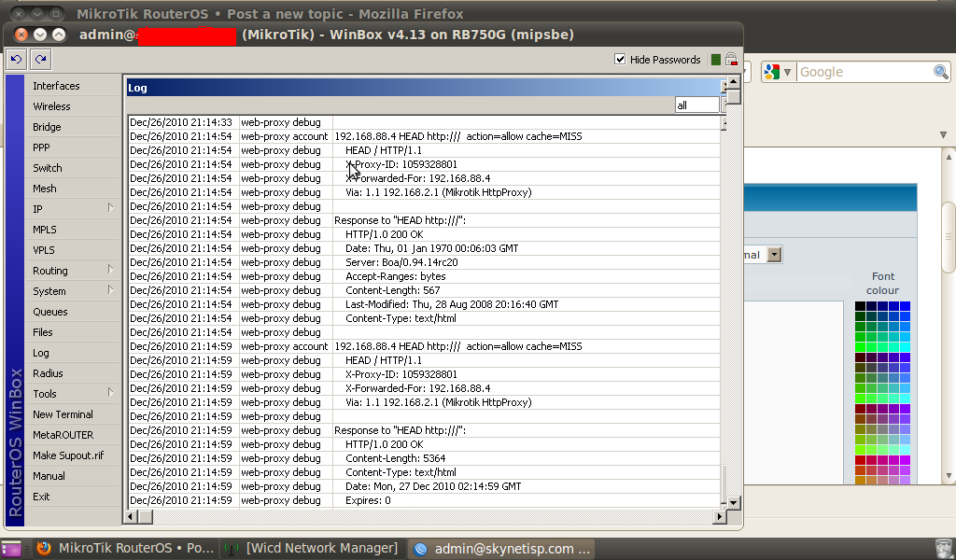Expand the IP submenu arrow
This screenshot has height=560, width=956.
[110, 208]
